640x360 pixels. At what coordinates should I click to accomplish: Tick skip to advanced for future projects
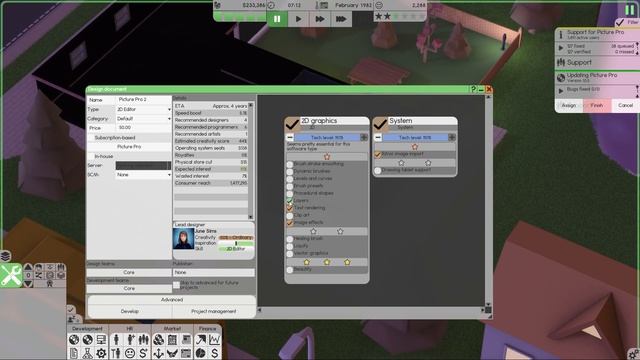pyautogui.click(x=176, y=284)
